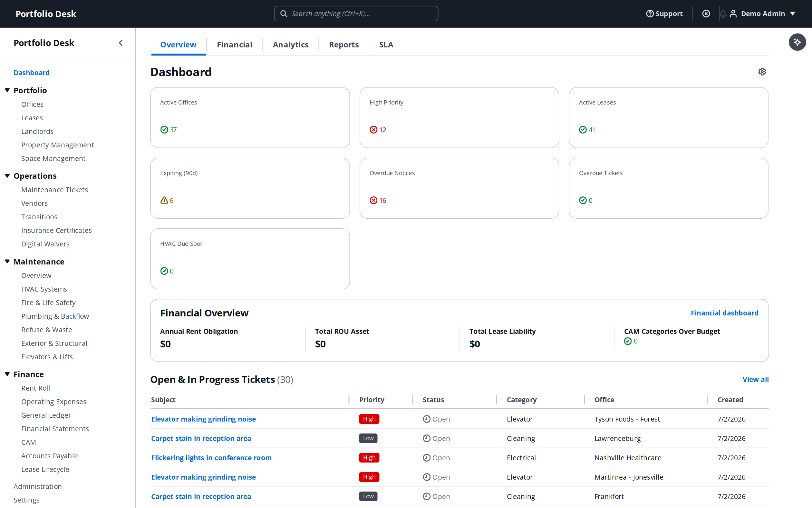Switch to the Analytics tab
Screen dimensions: 812x508
click(291, 45)
